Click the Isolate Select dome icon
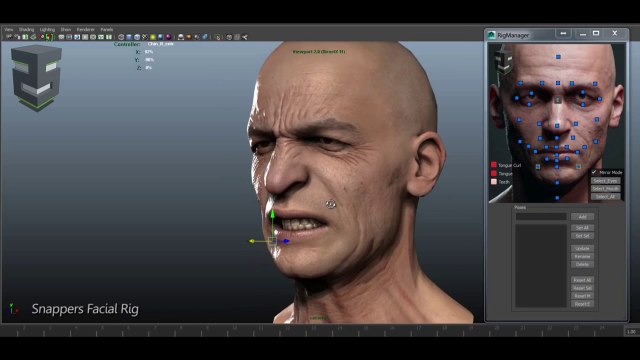This screenshot has width=640, height=360. [x=181, y=37]
